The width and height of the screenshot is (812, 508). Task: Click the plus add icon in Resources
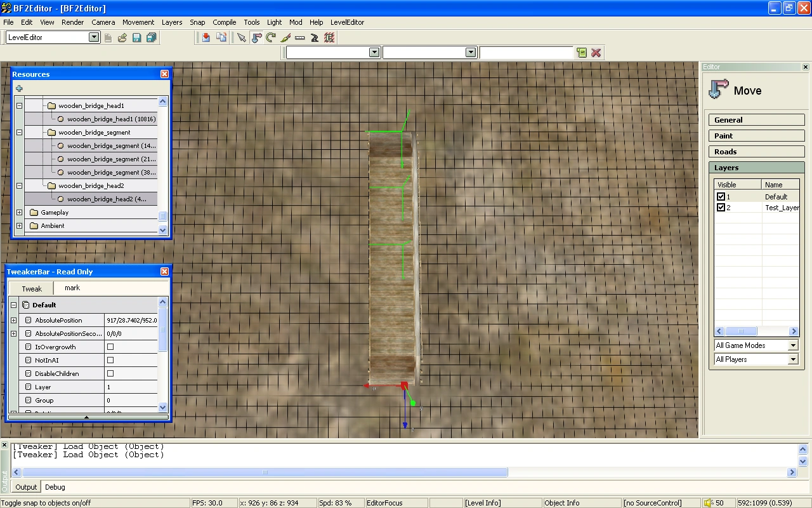coord(19,89)
